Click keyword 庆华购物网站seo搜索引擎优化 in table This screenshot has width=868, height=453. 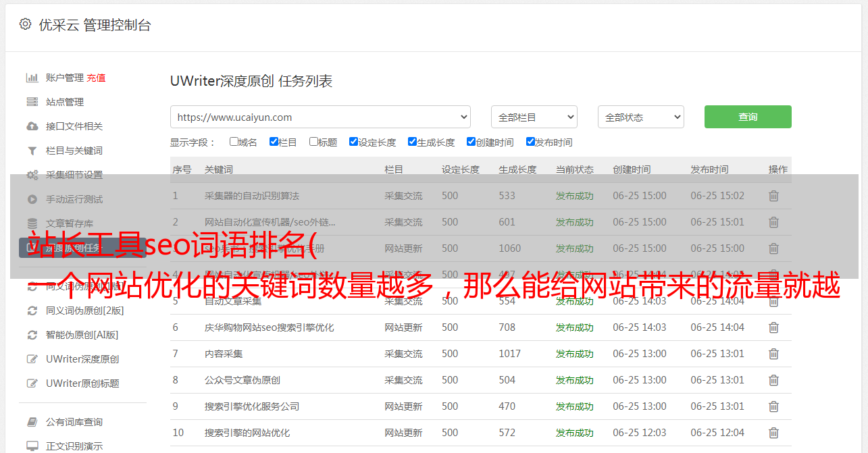pyautogui.click(x=269, y=327)
